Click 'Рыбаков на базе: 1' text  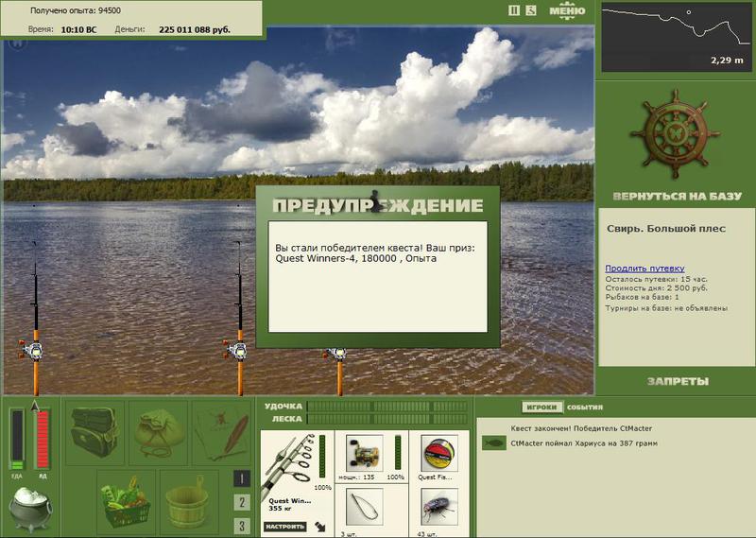click(643, 297)
